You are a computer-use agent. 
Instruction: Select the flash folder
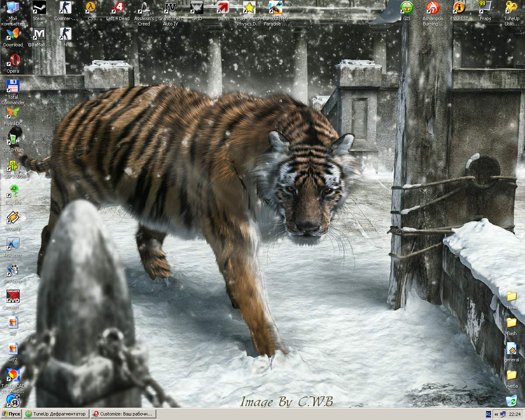[511, 326]
